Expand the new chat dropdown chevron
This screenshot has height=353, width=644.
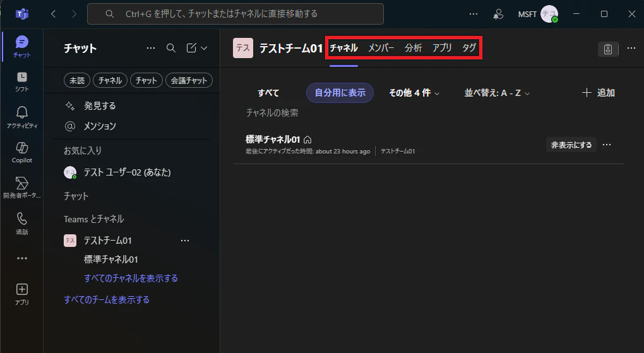click(204, 48)
